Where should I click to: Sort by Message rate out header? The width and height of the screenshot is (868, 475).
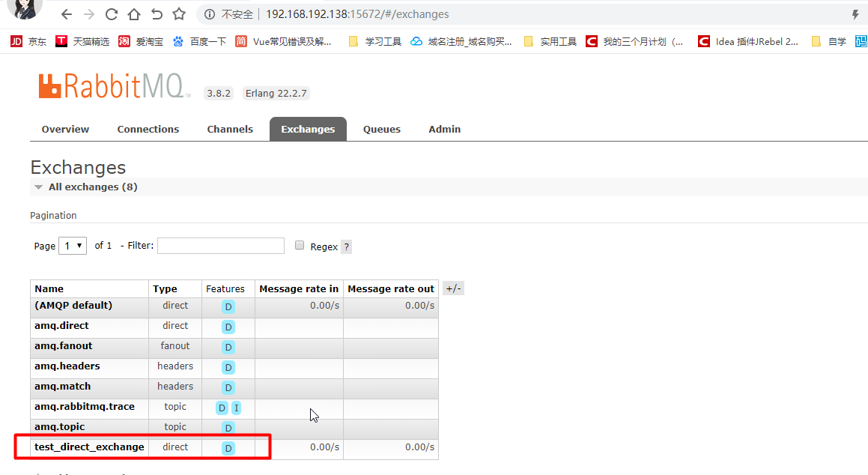[x=391, y=289]
